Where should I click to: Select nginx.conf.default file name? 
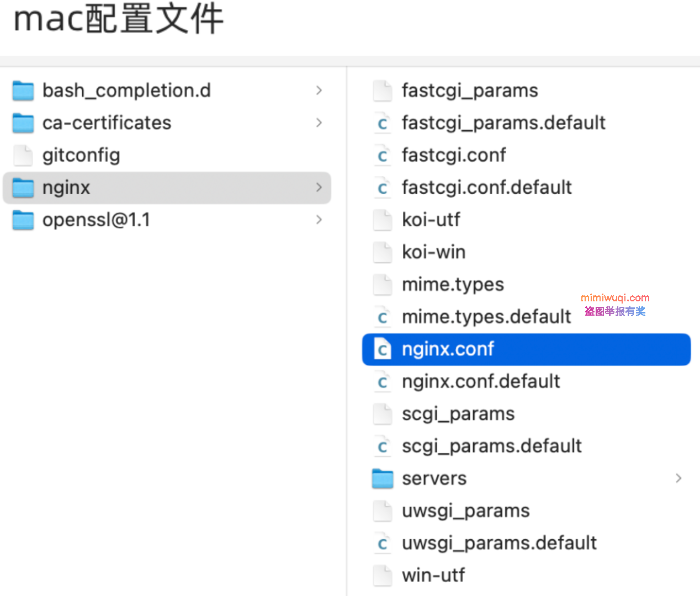point(481,382)
